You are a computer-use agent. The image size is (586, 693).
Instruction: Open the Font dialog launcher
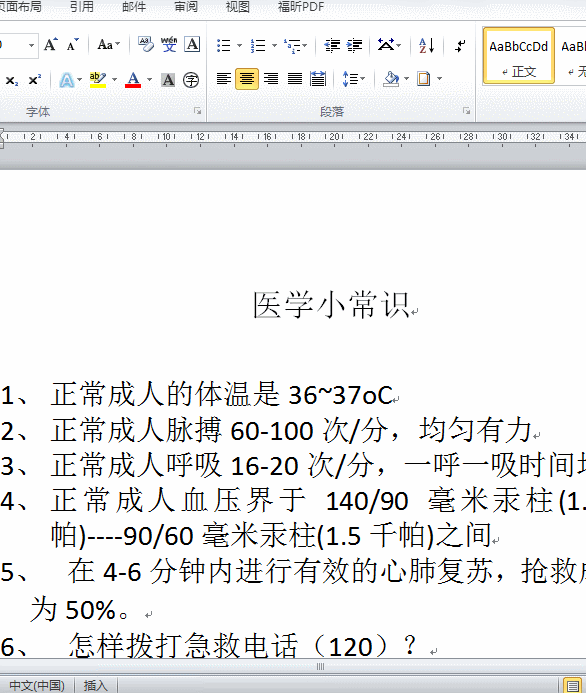pyautogui.click(x=198, y=111)
